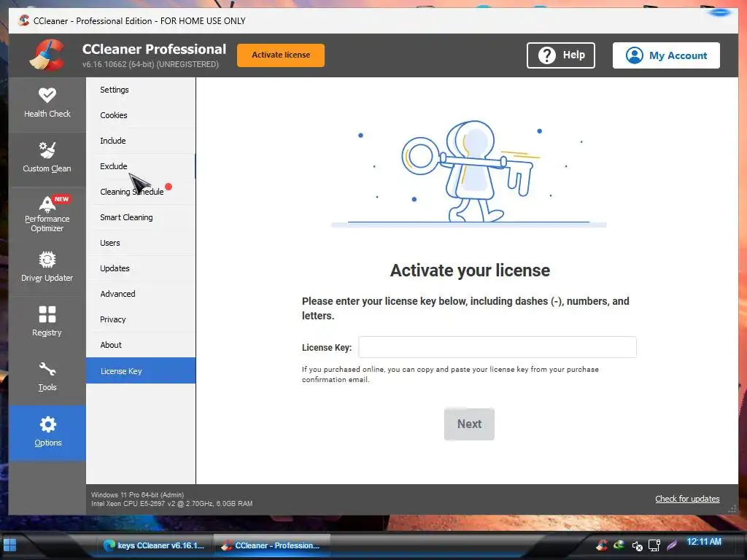
Task: Click the CCleaner system tray icon
Action: click(x=602, y=545)
